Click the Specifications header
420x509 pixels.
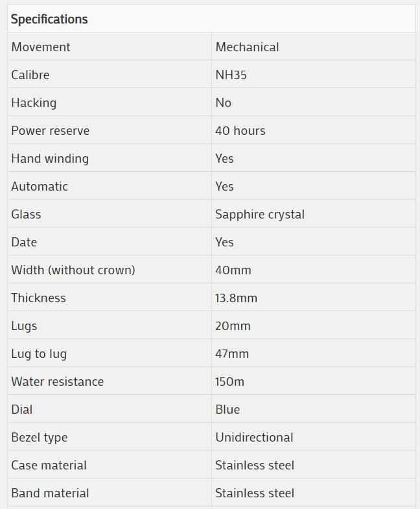tap(49, 19)
